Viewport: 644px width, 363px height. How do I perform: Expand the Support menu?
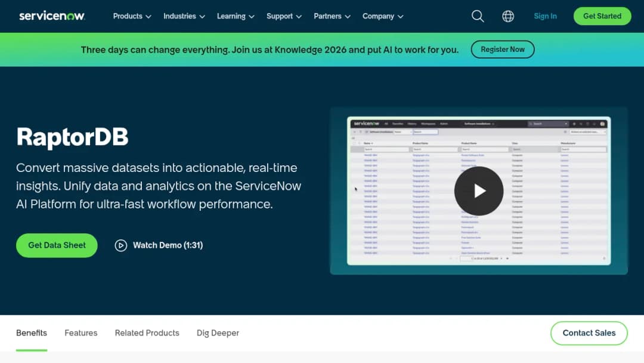coord(284,16)
